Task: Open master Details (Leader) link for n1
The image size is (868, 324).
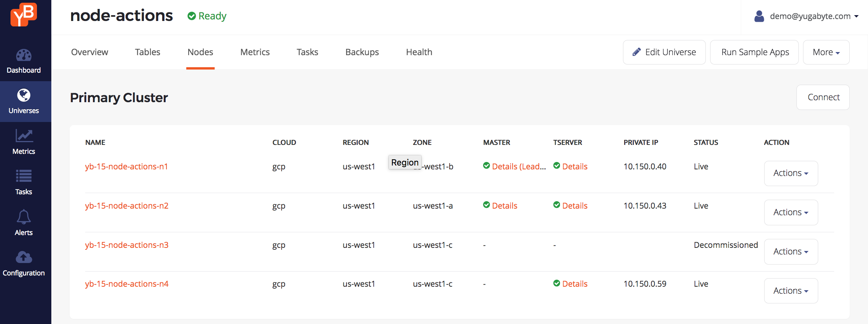Action: pos(519,166)
